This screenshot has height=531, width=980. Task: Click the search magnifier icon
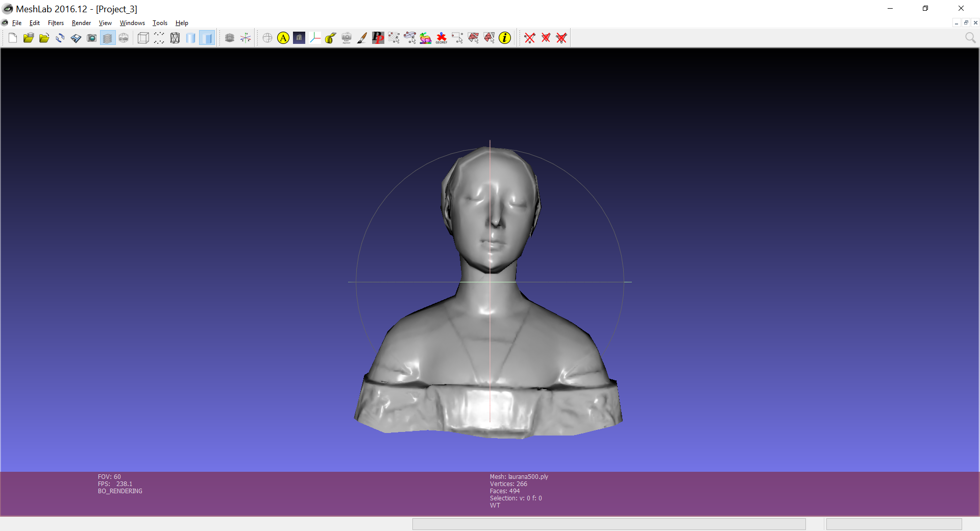pyautogui.click(x=970, y=38)
